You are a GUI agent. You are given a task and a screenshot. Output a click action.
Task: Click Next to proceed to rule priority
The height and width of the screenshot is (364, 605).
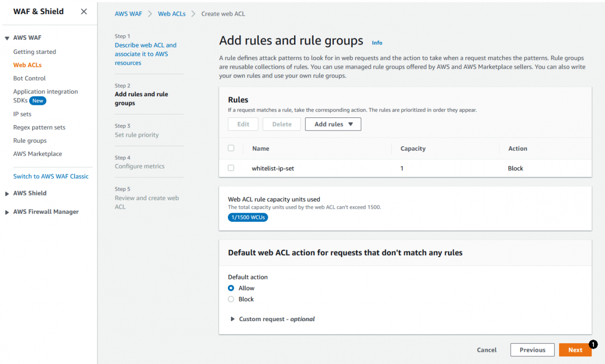click(575, 349)
